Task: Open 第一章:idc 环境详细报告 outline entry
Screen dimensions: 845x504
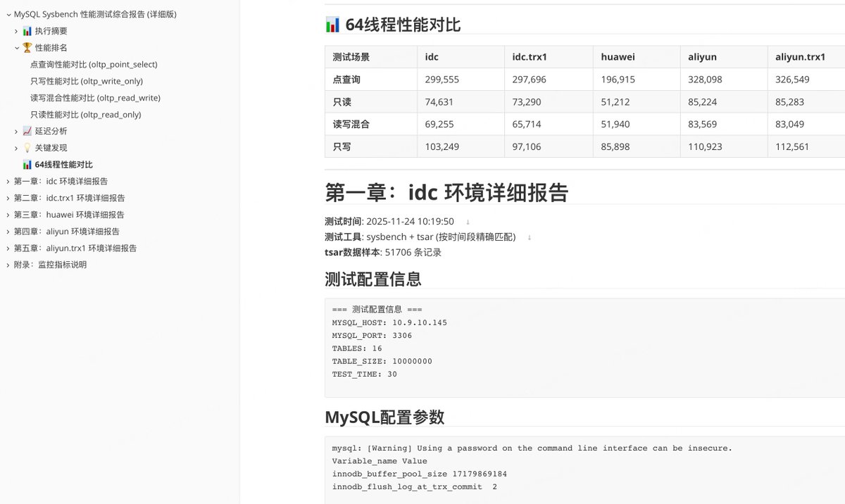Action: tap(61, 181)
